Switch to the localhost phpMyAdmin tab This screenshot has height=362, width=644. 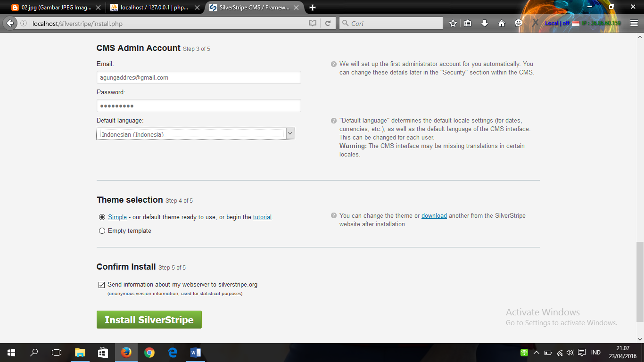[x=155, y=8]
